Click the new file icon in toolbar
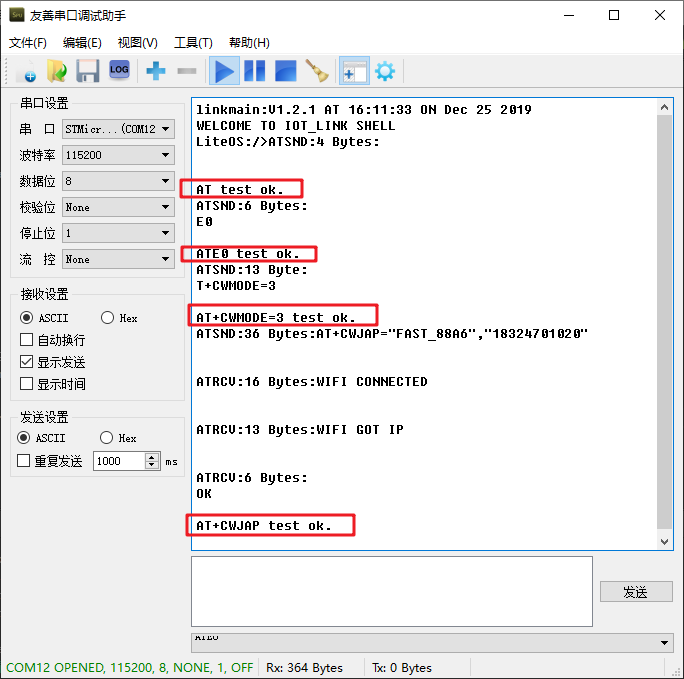Viewport: 684px width, 679px height. (x=25, y=71)
